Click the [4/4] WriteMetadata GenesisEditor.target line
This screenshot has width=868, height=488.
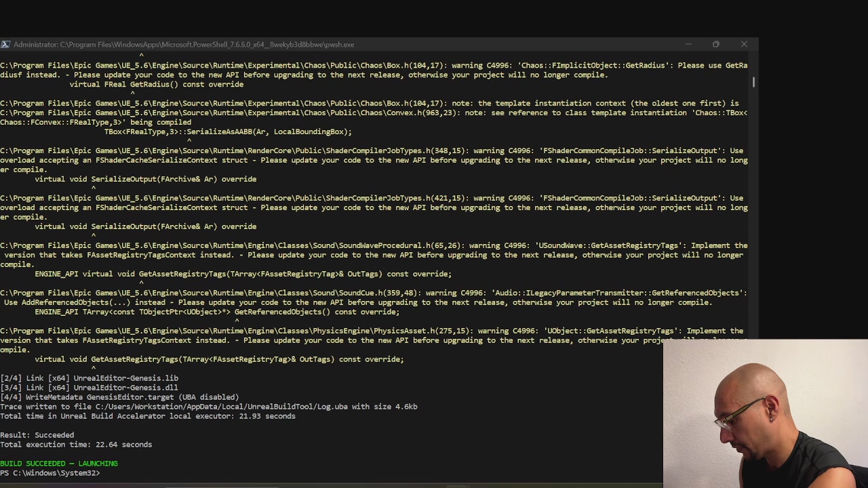[x=119, y=397]
